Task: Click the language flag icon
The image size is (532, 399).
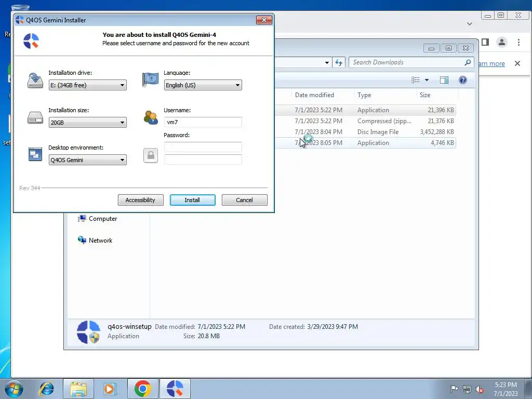Action: tap(150, 80)
